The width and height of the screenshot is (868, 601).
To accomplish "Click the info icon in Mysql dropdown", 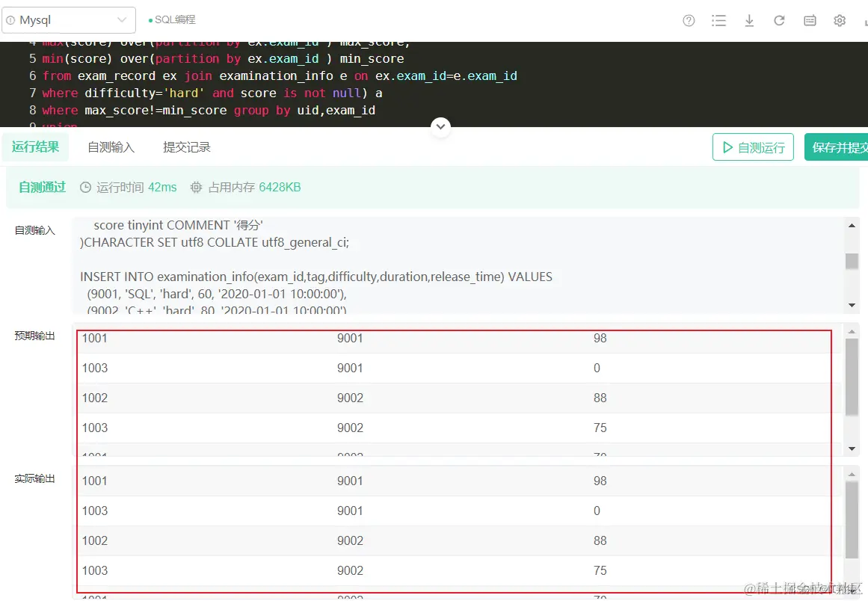I will (x=10, y=20).
